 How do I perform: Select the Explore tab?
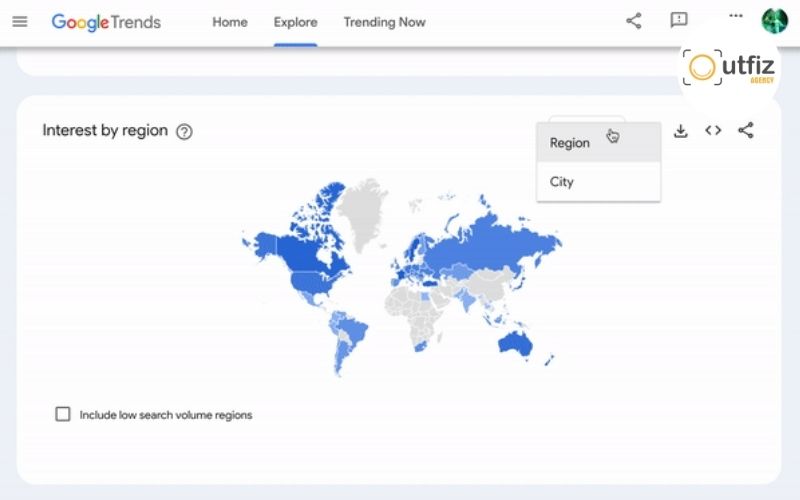tap(295, 22)
